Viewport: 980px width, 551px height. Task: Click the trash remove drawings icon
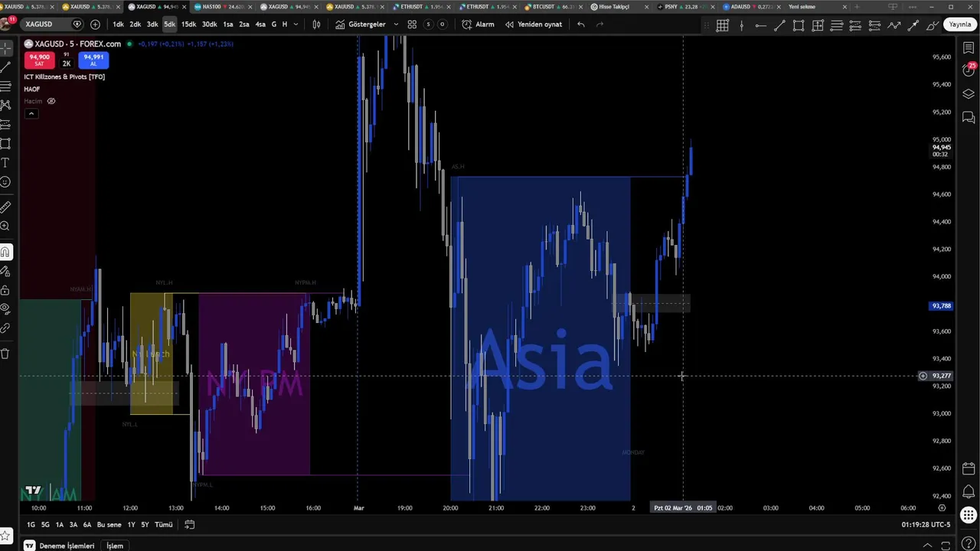click(5, 354)
